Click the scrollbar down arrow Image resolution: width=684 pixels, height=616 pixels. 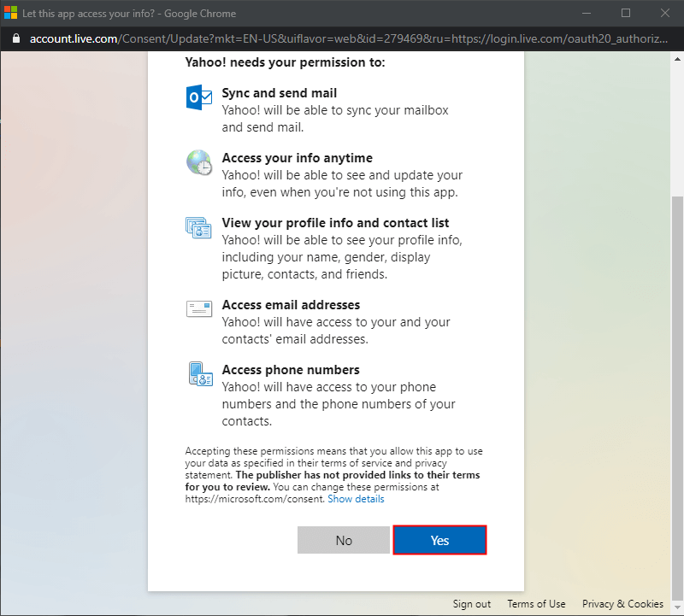pos(677,607)
